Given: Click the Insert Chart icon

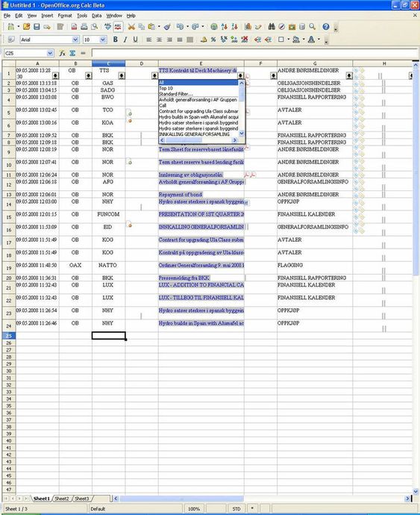Looking at the screenshot, I should click(x=248, y=27).
